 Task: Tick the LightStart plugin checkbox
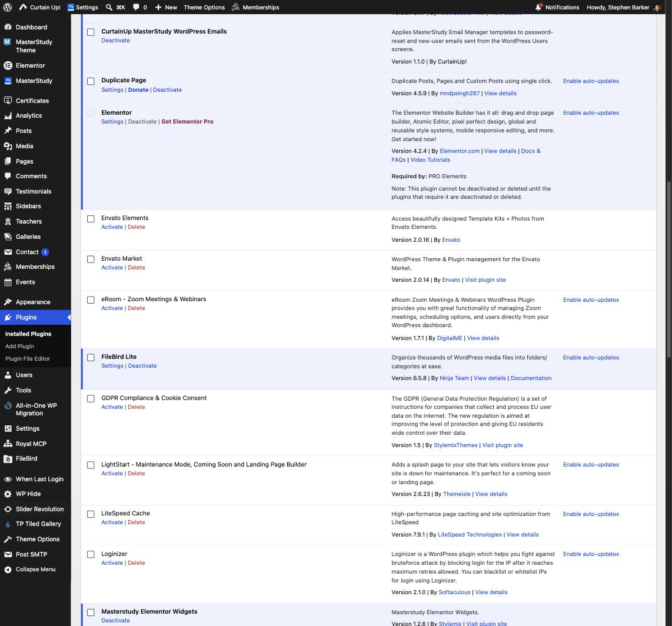coord(91,465)
